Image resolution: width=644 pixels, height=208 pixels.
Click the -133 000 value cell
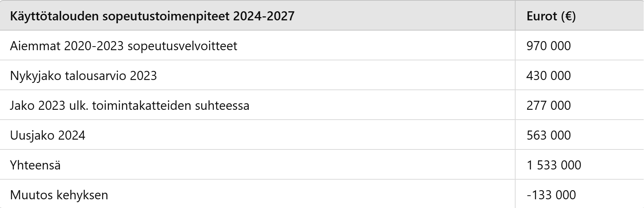click(579, 194)
